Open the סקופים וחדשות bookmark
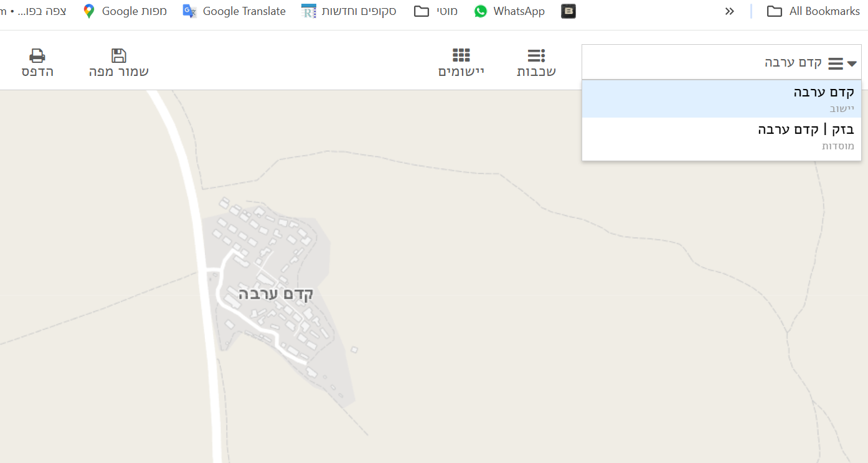The height and width of the screenshot is (463, 868). pos(349,11)
